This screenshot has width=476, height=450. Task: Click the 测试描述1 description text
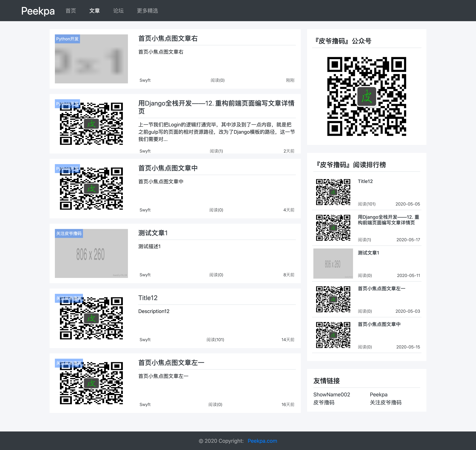coord(150,247)
